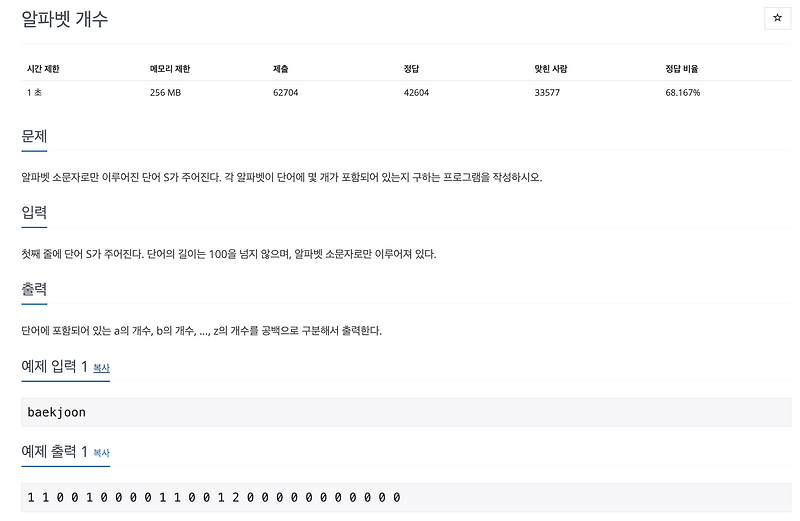Click the correct answers count 42604
The width and height of the screenshot is (800, 521).
416,93
